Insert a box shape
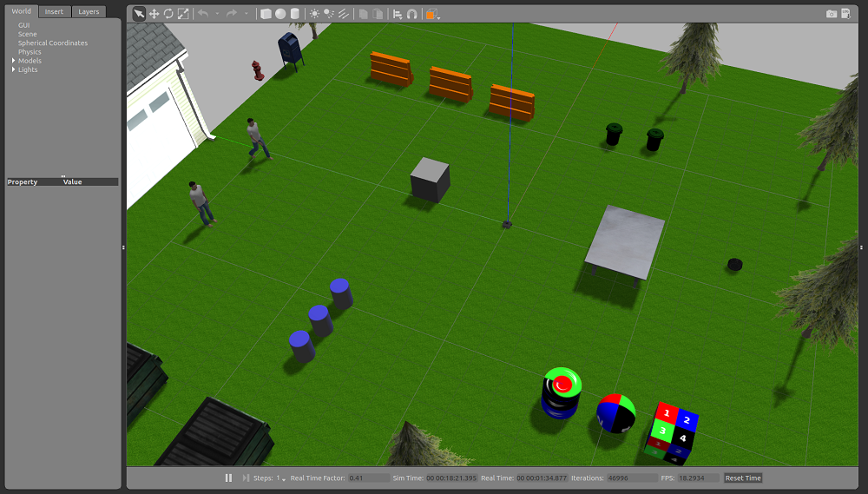The image size is (868, 494). click(x=266, y=14)
